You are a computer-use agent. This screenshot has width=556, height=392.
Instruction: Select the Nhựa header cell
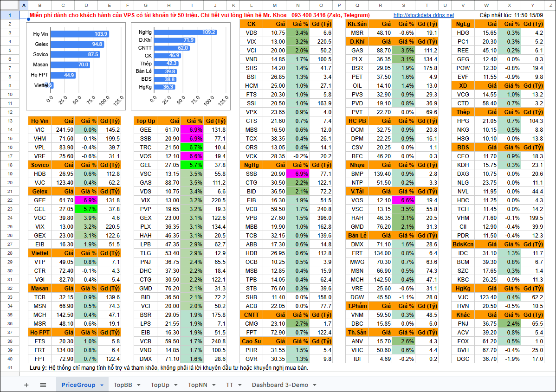point(357,165)
